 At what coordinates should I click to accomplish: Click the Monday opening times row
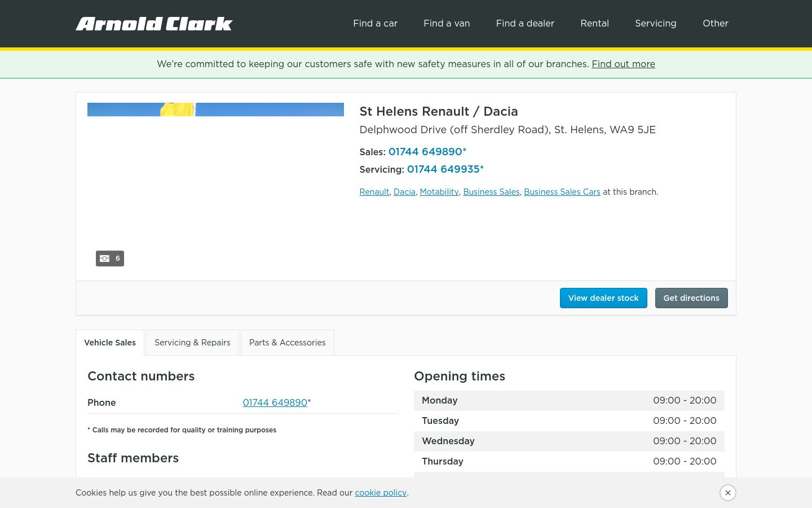pyautogui.click(x=569, y=401)
